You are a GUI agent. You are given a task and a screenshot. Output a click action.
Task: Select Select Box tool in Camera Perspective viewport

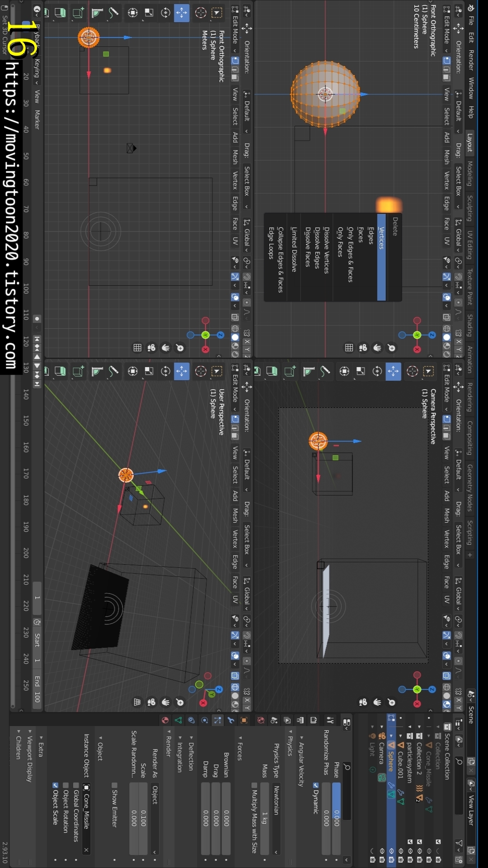tap(428, 372)
